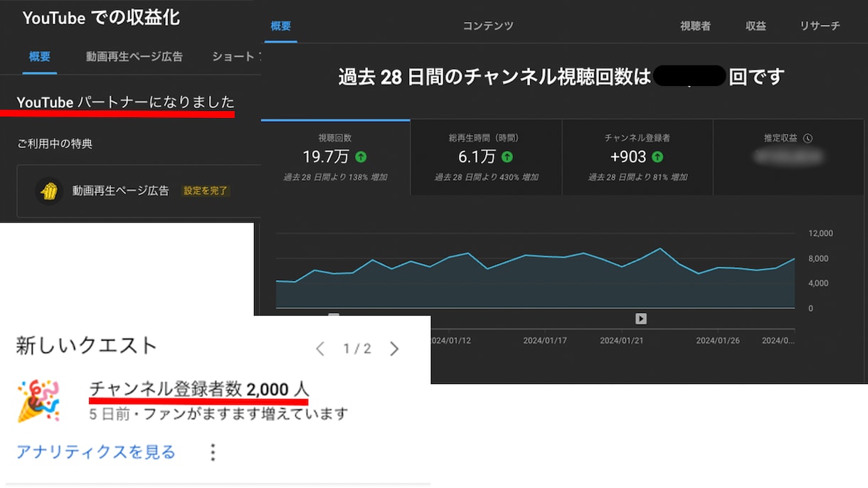Select the 概要 tab in analytics

[x=281, y=26]
